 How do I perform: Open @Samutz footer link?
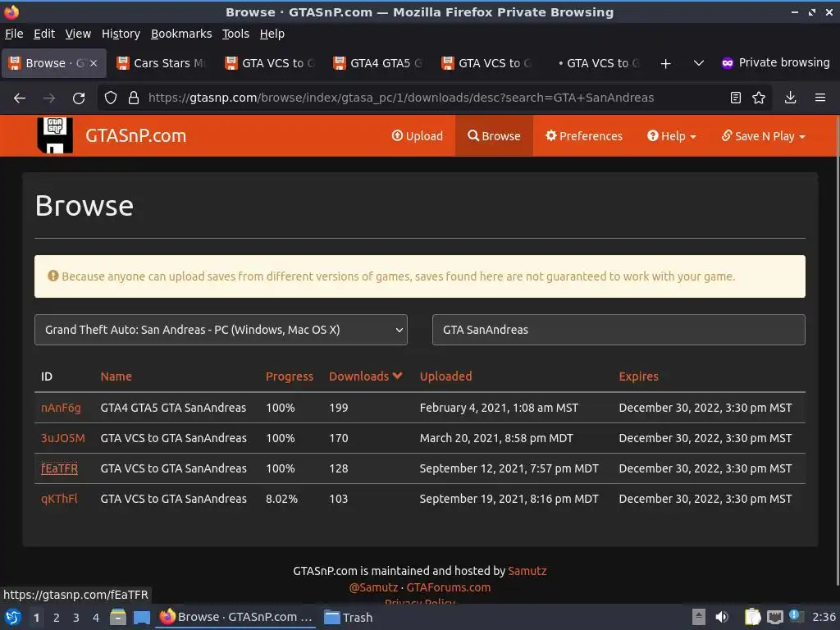373,587
